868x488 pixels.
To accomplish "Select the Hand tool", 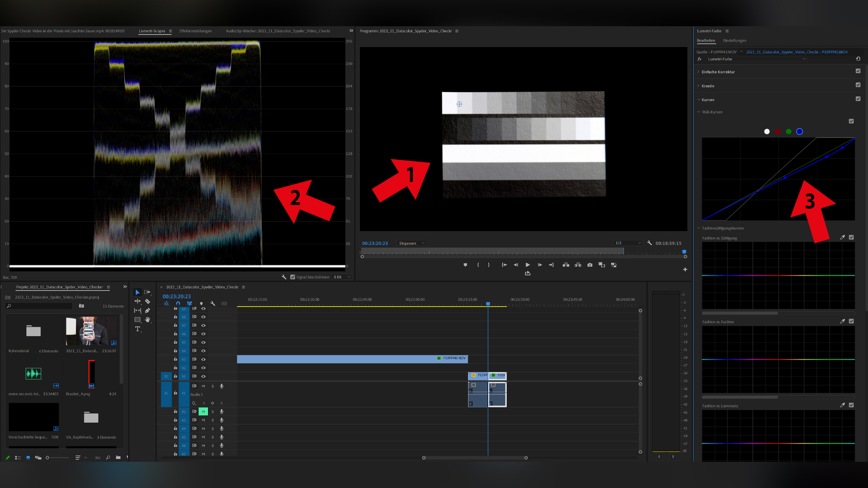I will coord(147,319).
